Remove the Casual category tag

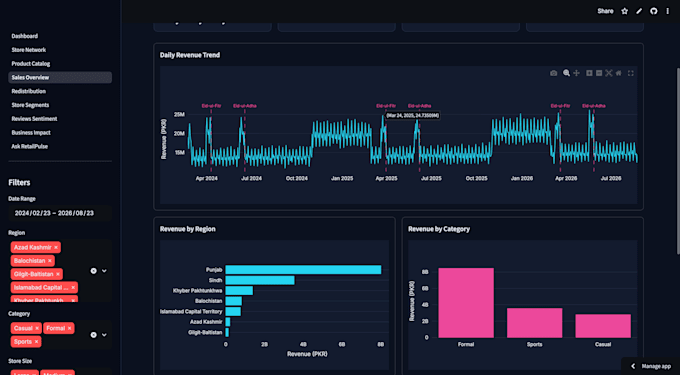point(37,328)
